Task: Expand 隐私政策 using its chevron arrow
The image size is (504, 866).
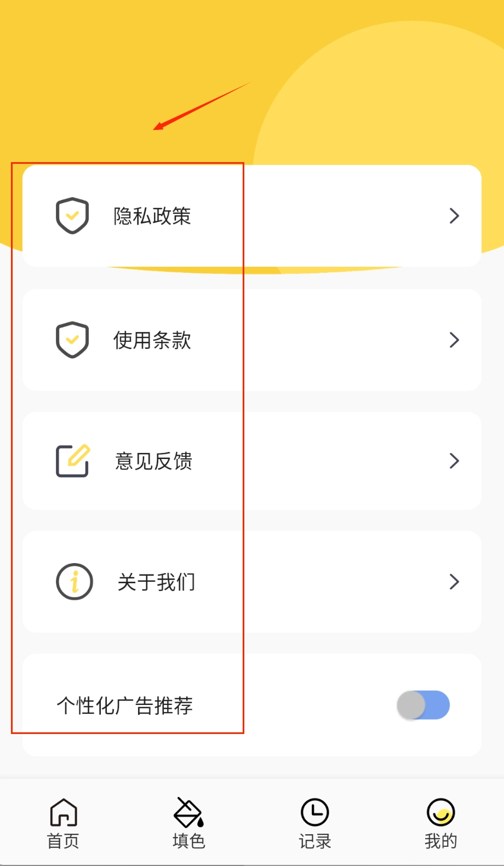Action: 454,216
